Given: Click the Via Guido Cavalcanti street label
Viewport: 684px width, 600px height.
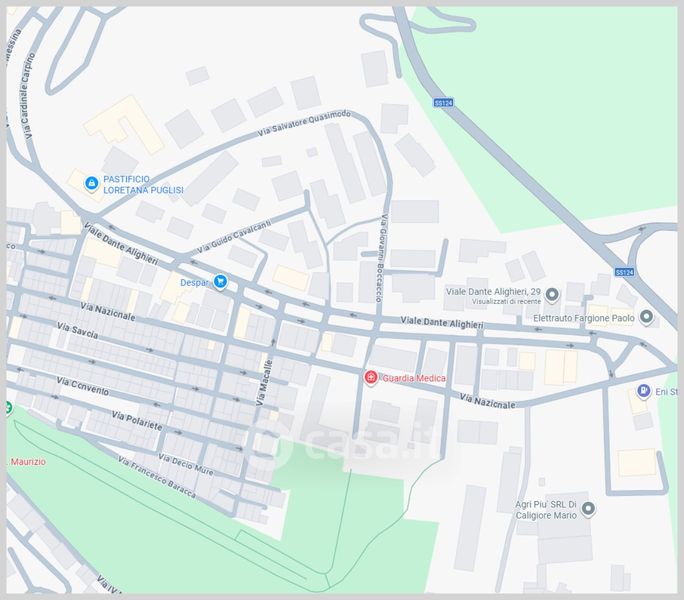Looking at the screenshot, I should pyautogui.click(x=234, y=237).
